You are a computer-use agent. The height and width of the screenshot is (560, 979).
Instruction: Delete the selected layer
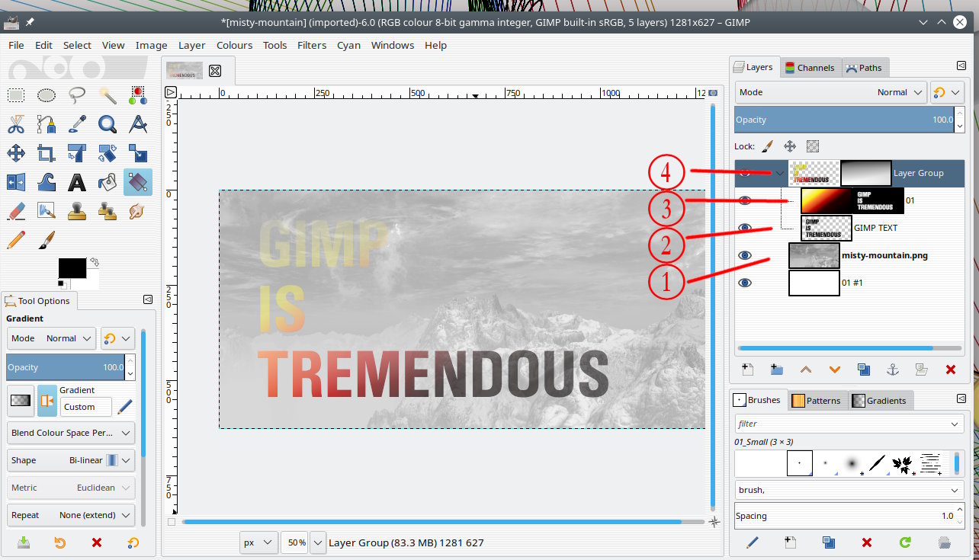coord(951,370)
